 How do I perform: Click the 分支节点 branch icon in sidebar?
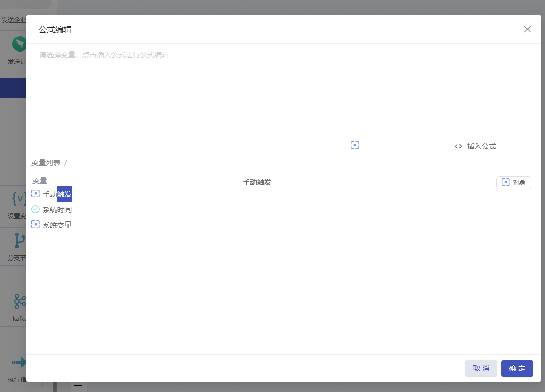coord(20,241)
